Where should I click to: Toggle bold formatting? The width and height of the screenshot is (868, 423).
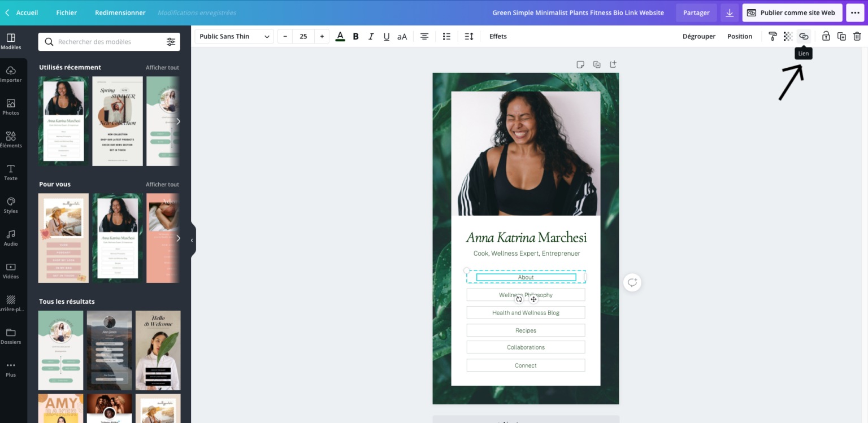point(355,36)
